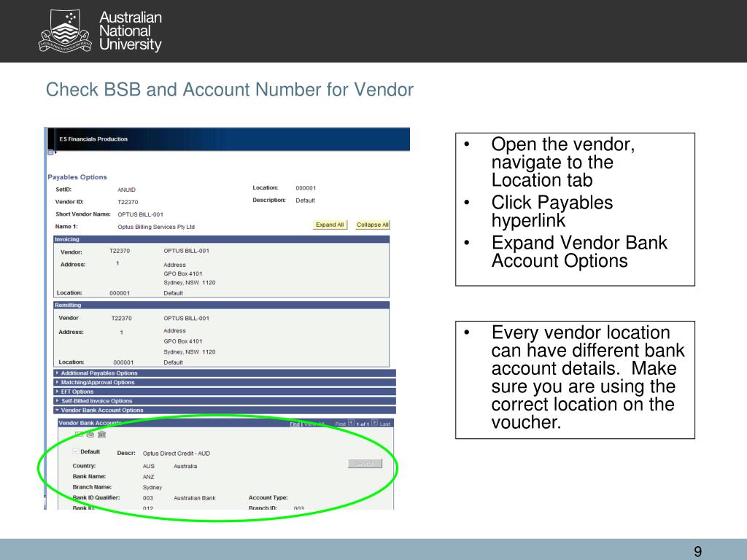Select the Remitting section header
The width and height of the screenshot is (747, 560).
222,306
